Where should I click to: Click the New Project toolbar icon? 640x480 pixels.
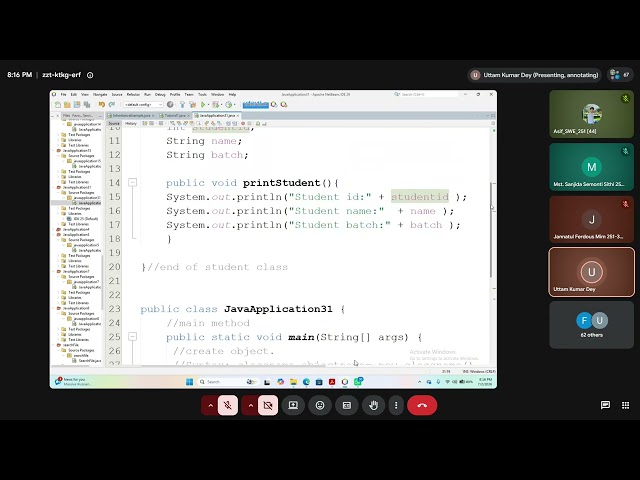tap(67, 105)
